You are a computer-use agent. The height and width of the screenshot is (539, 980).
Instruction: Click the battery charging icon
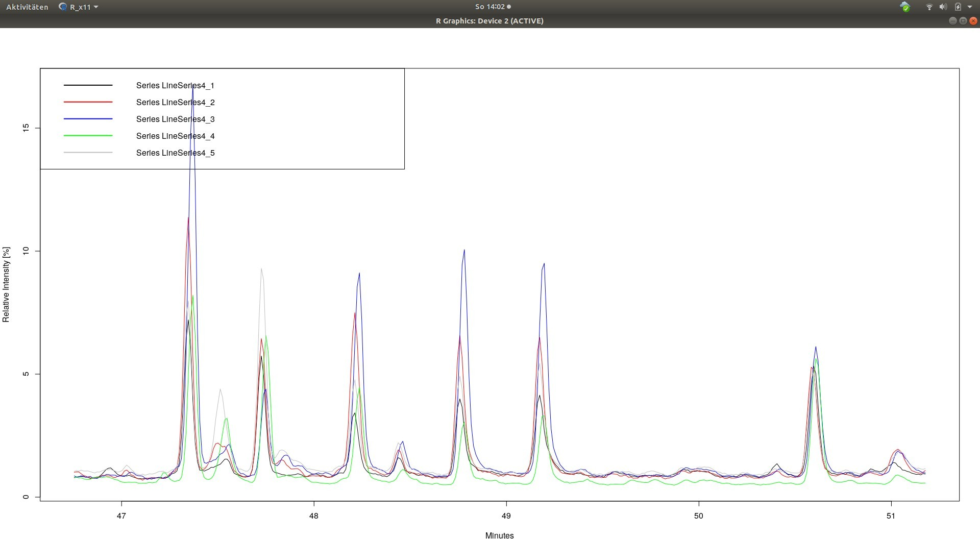(x=958, y=7)
